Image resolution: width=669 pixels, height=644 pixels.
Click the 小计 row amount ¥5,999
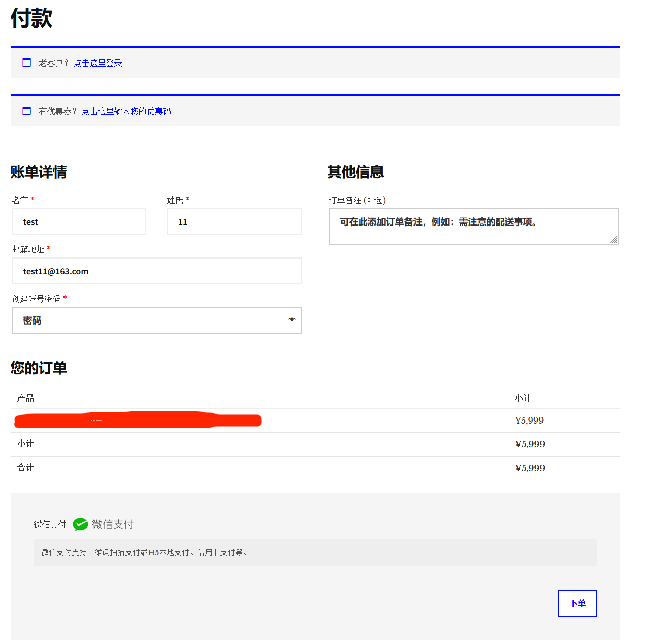[x=530, y=444]
